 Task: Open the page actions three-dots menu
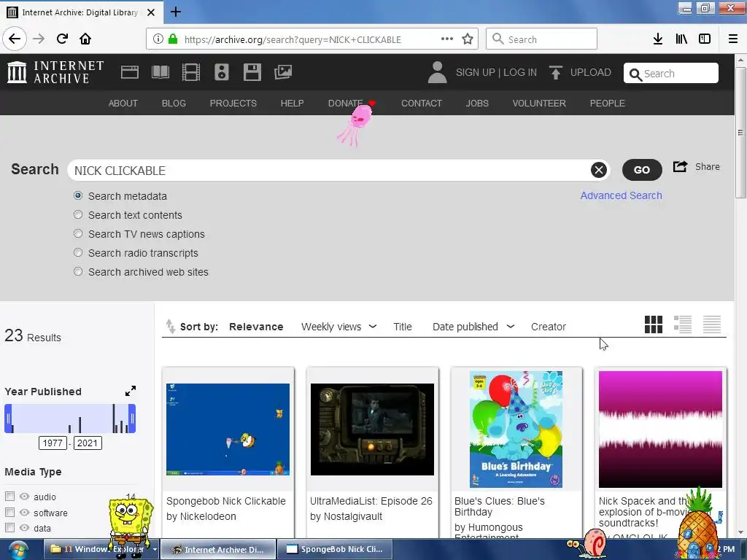point(447,39)
